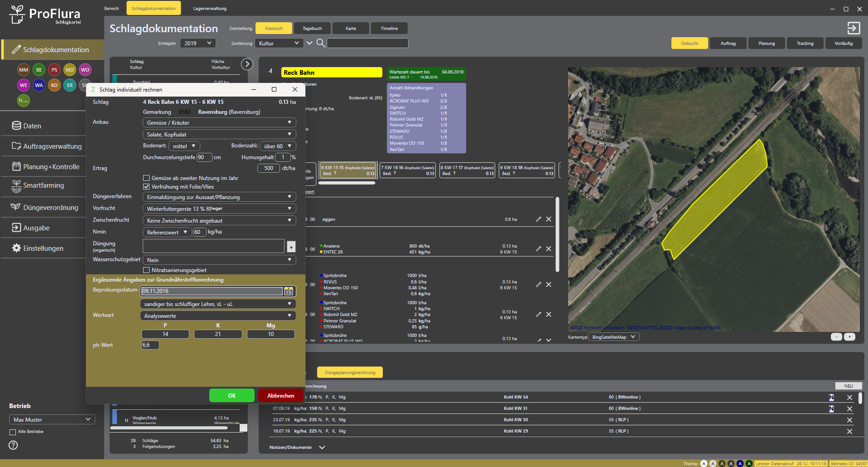Open the Lagerverwaltung tab
The image size is (868, 467).
click(x=210, y=8)
